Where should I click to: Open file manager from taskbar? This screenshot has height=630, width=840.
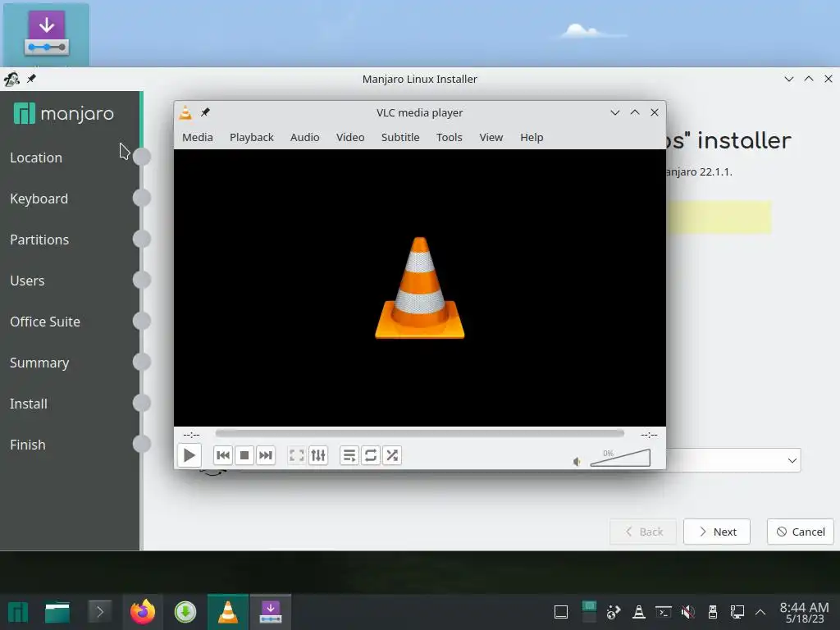pyautogui.click(x=57, y=612)
